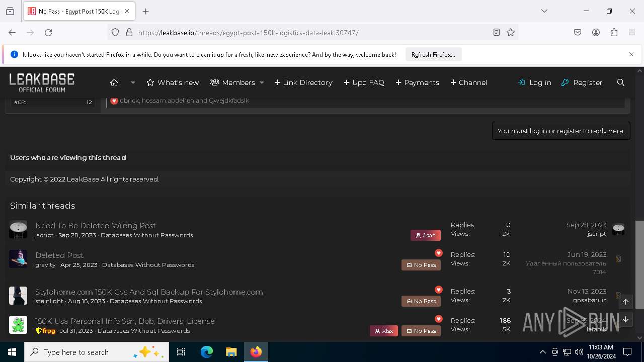Viewport: 644px width, 362px height.
Task: Click browser back arrow
Action: [x=12, y=32]
